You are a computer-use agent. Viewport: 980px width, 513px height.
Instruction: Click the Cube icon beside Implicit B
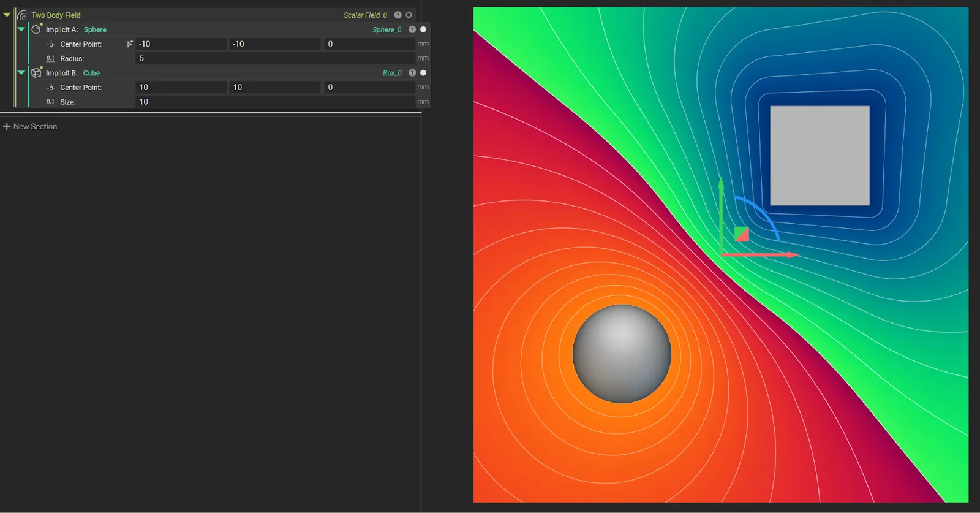pyautogui.click(x=36, y=73)
